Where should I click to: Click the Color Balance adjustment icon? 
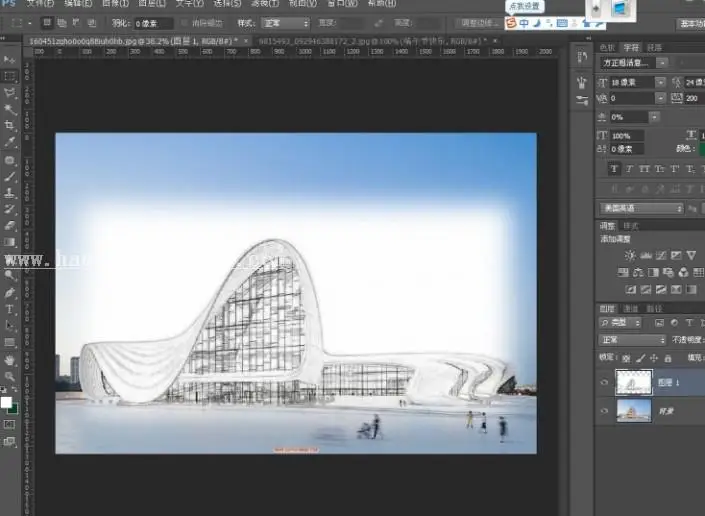coord(638,272)
